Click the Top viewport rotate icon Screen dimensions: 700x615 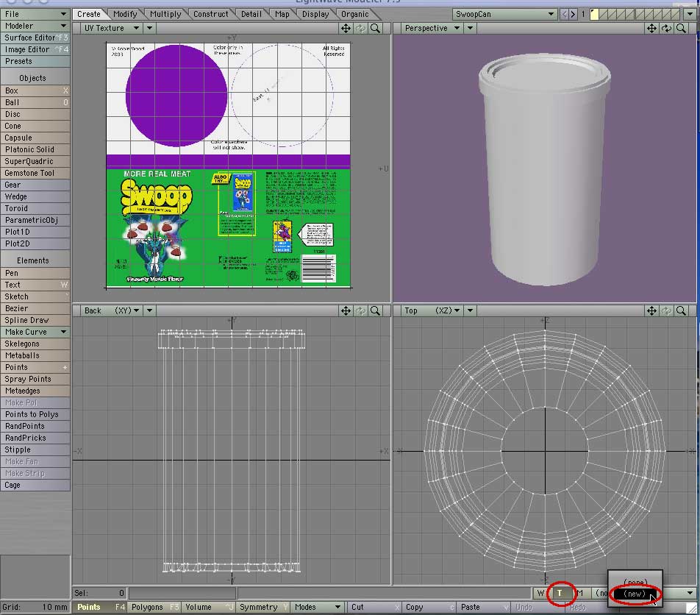pyautogui.click(x=666, y=310)
